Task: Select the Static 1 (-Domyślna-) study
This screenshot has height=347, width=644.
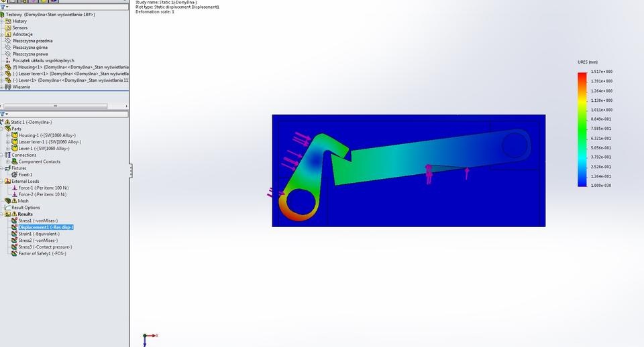Action: click(x=32, y=122)
